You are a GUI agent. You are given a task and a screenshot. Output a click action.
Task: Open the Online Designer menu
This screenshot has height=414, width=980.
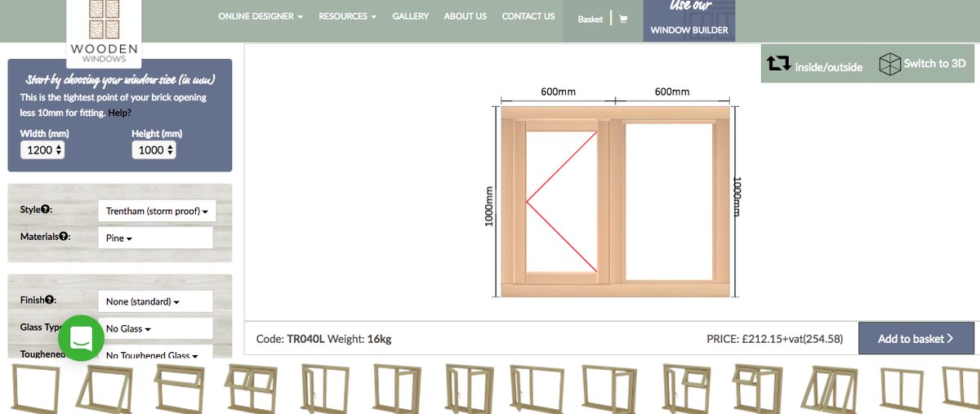[261, 16]
